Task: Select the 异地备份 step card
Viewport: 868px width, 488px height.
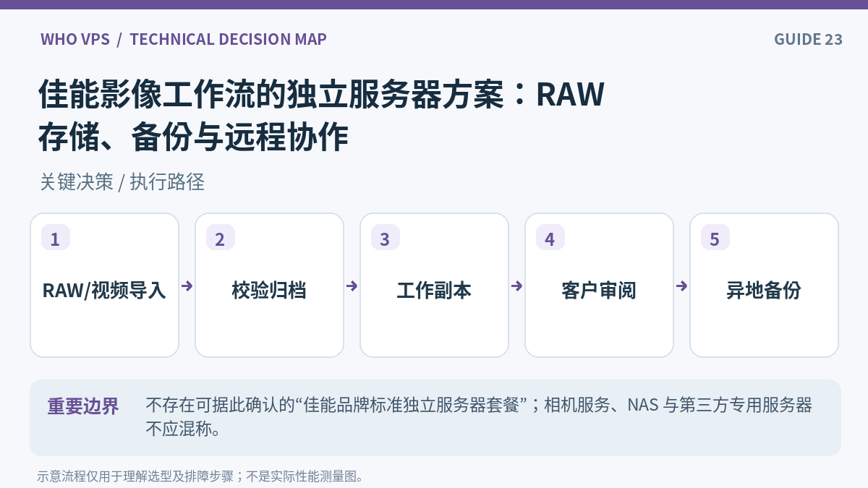Action: tap(764, 285)
